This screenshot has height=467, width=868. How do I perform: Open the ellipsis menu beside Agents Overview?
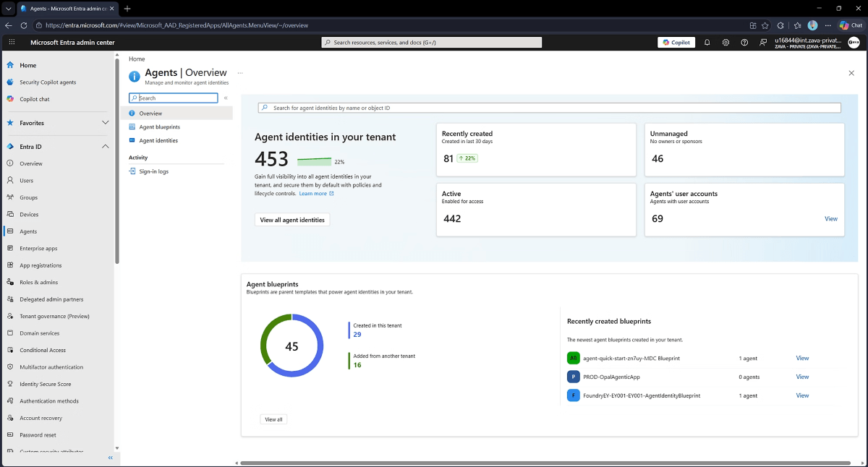(240, 73)
